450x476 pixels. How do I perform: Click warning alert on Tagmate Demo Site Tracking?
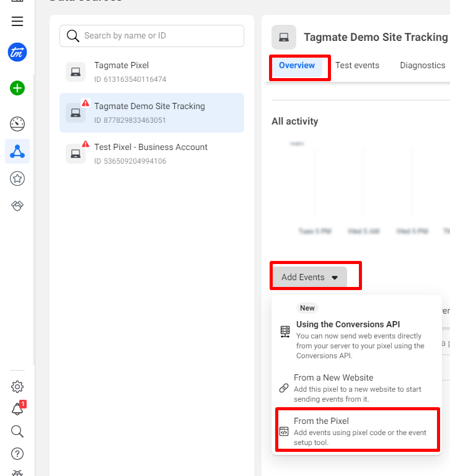coord(86,104)
